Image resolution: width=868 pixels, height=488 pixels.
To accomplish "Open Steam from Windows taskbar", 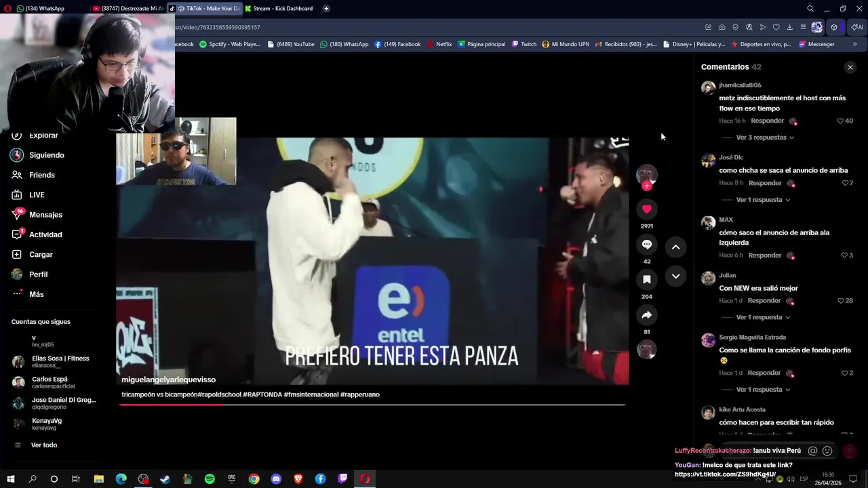I will point(165,479).
